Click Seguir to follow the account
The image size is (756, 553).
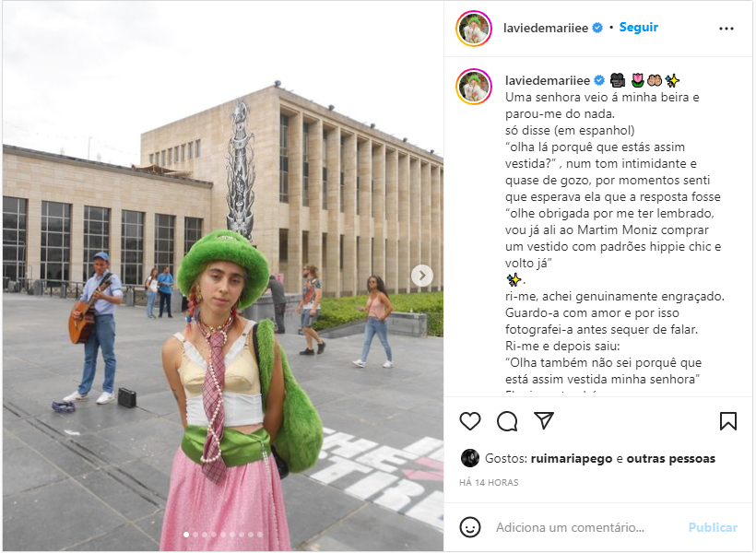[x=638, y=28]
